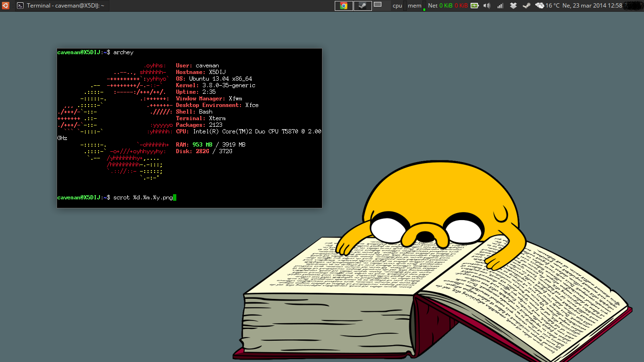Screen dimensions: 644x362
Task: Click the Kernel: 3.8.0-35-generic line
Action: pos(215,85)
